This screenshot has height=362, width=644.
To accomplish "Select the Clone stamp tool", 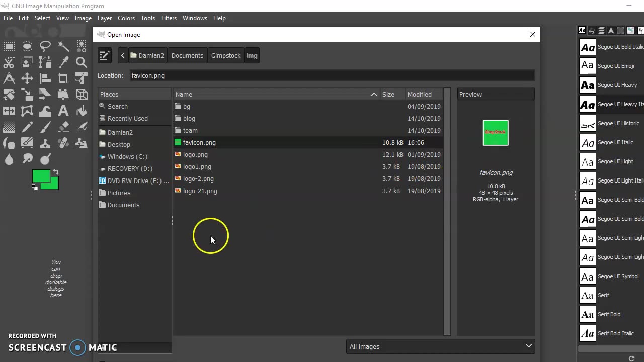I will 45,143.
